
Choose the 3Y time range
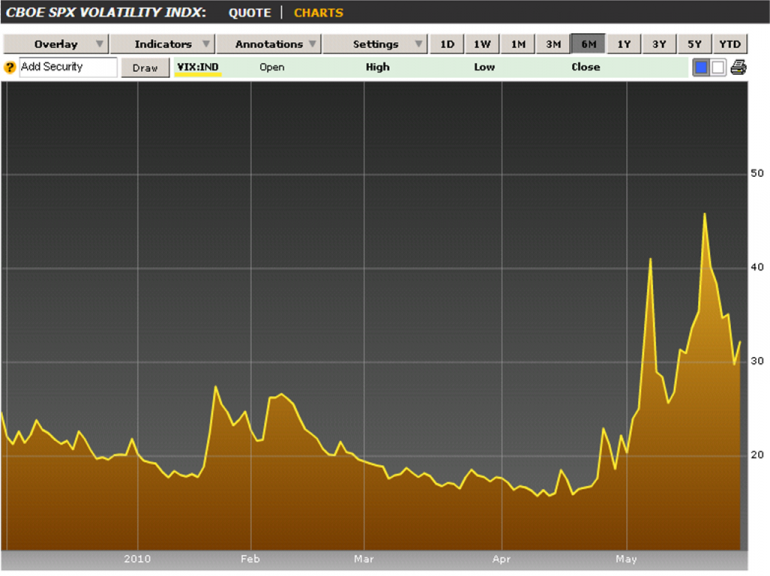tap(659, 44)
